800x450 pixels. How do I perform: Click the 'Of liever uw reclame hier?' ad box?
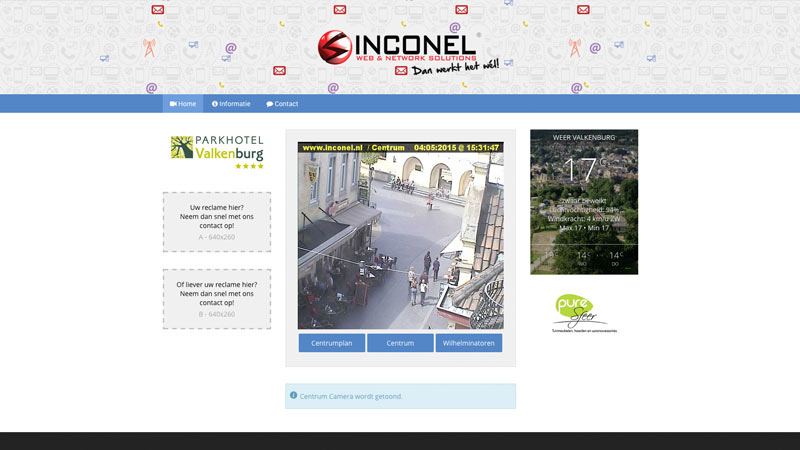pyautogui.click(x=217, y=299)
